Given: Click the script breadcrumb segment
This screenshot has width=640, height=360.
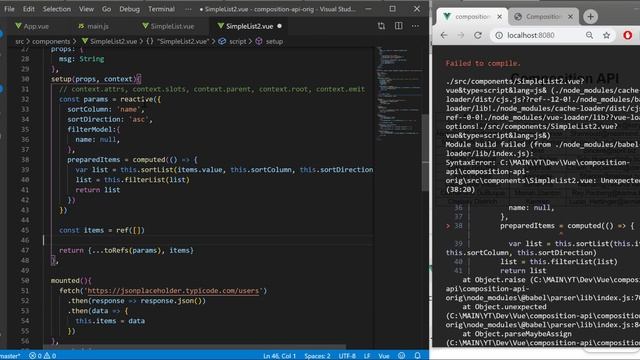Looking at the screenshot, I should coord(233,41).
